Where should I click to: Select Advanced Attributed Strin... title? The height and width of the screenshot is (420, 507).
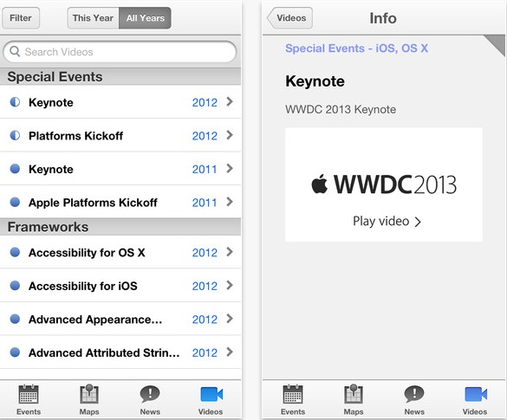point(104,352)
